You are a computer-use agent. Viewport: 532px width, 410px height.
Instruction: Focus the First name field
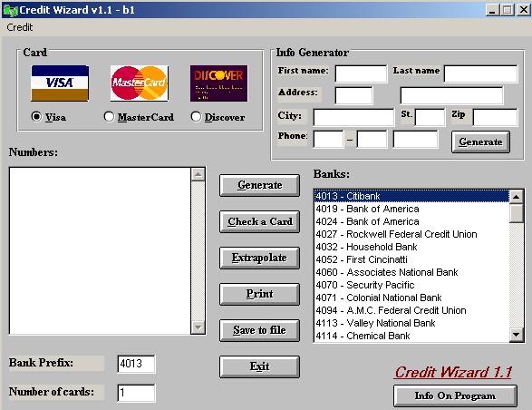(361, 73)
